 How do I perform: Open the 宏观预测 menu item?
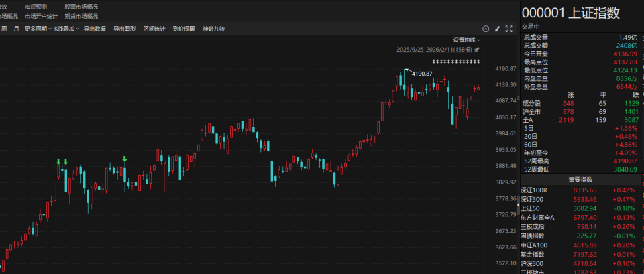click(36, 7)
